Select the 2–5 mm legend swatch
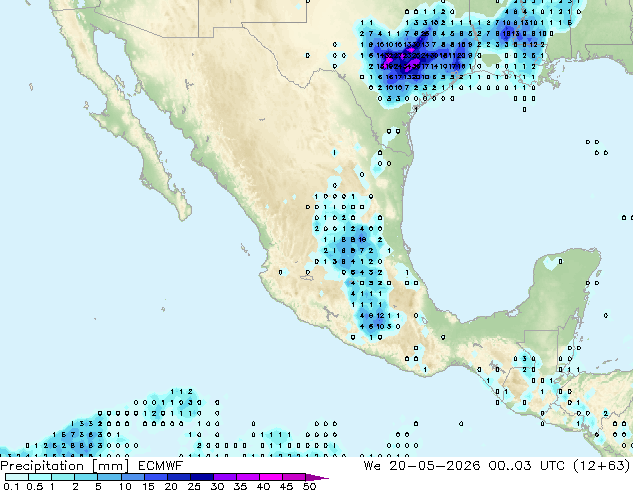The image size is (634, 490). point(86,477)
